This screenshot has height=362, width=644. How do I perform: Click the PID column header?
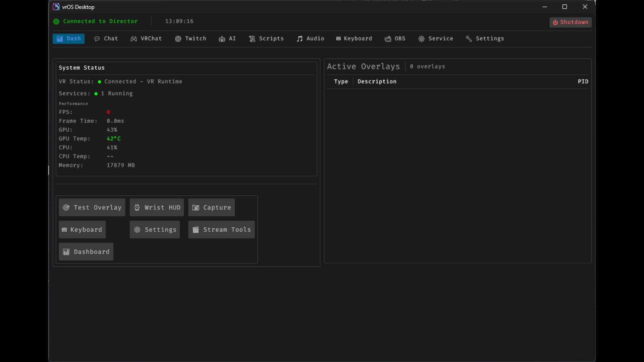click(x=583, y=81)
